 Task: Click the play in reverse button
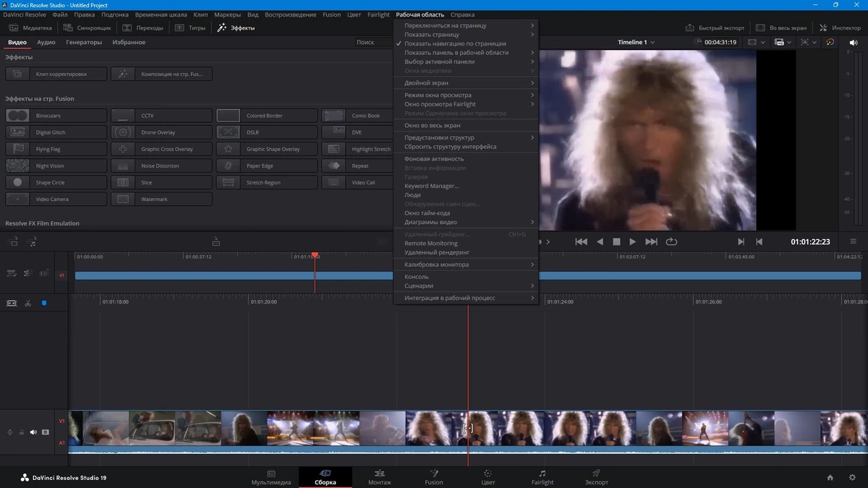(x=600, y=241)
